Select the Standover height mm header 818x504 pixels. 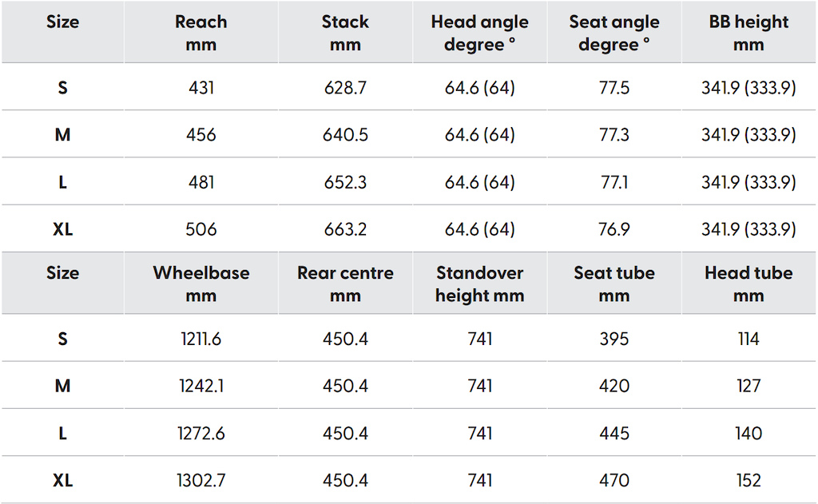click(x=479, y=284)
